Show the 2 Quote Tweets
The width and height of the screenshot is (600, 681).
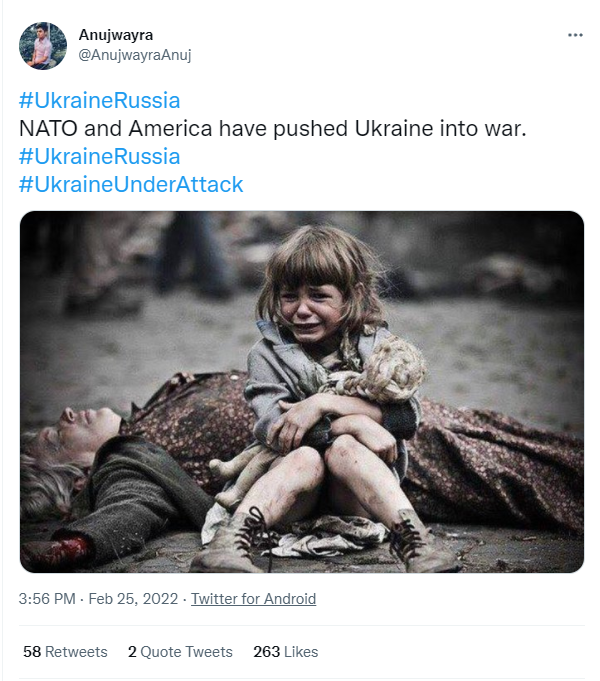coord(180,652)
